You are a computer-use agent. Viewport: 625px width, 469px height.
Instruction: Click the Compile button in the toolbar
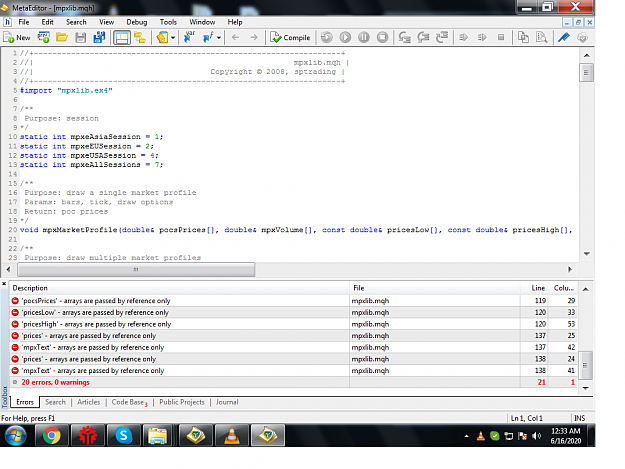[290, 37]
